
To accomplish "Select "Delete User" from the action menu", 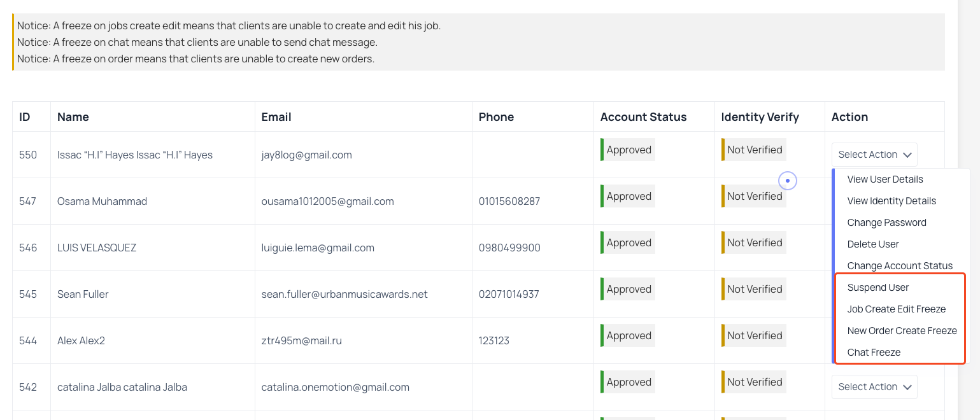I will [873, 244].
